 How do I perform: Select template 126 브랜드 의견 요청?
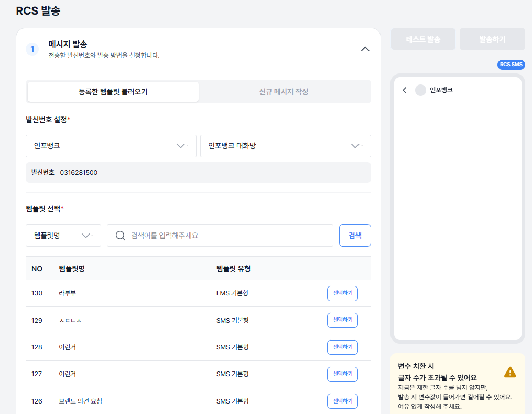pos(342,401)
